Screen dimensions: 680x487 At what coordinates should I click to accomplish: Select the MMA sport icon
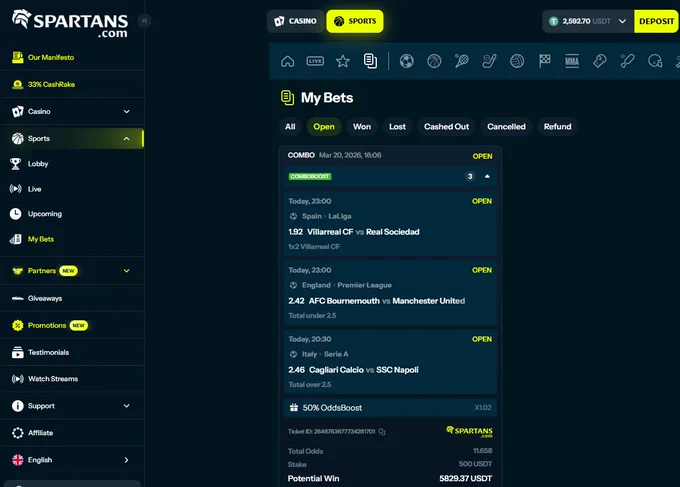pos(572,61)
